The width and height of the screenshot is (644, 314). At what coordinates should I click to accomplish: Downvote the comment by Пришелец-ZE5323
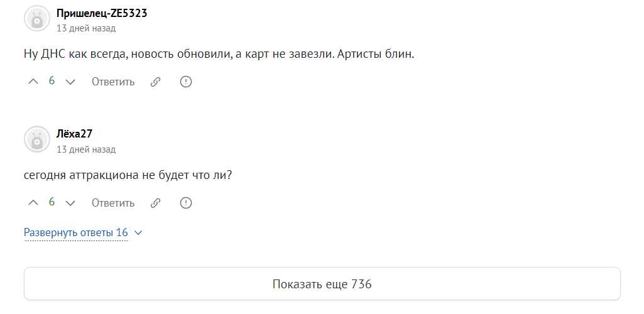pyautogui.click(x=70, y=82)
